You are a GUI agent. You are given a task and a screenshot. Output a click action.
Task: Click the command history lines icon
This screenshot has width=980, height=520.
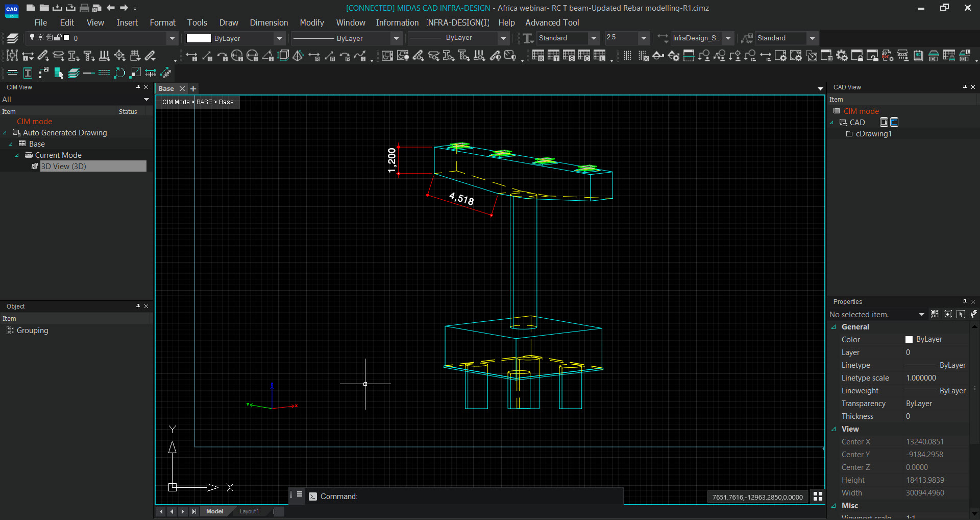coord(300,494)
